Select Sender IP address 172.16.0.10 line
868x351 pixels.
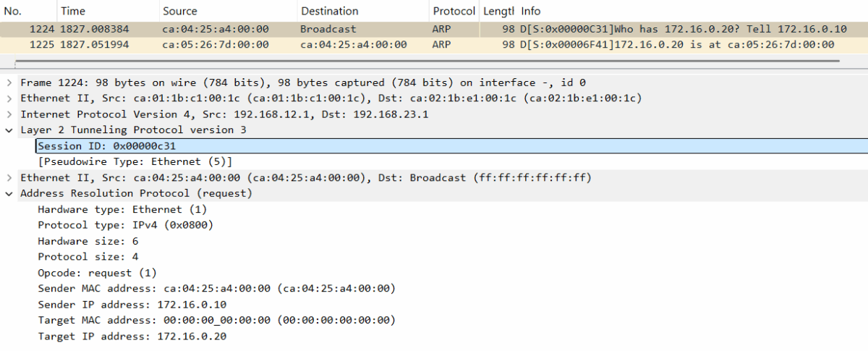[x=132, y=305]
